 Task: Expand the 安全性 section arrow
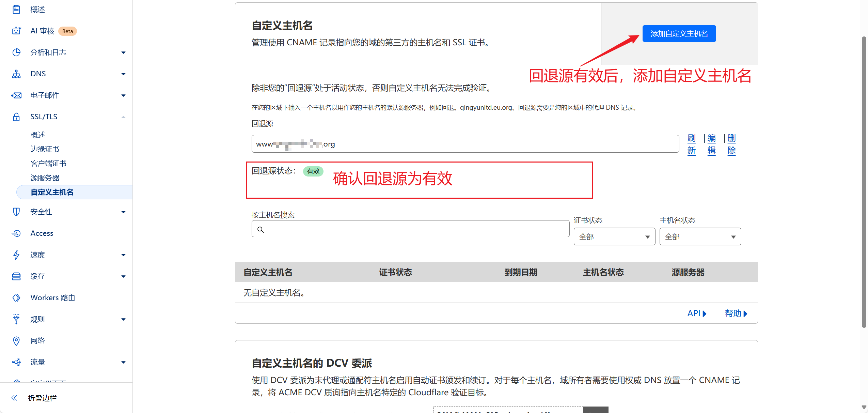click(123, 212)
